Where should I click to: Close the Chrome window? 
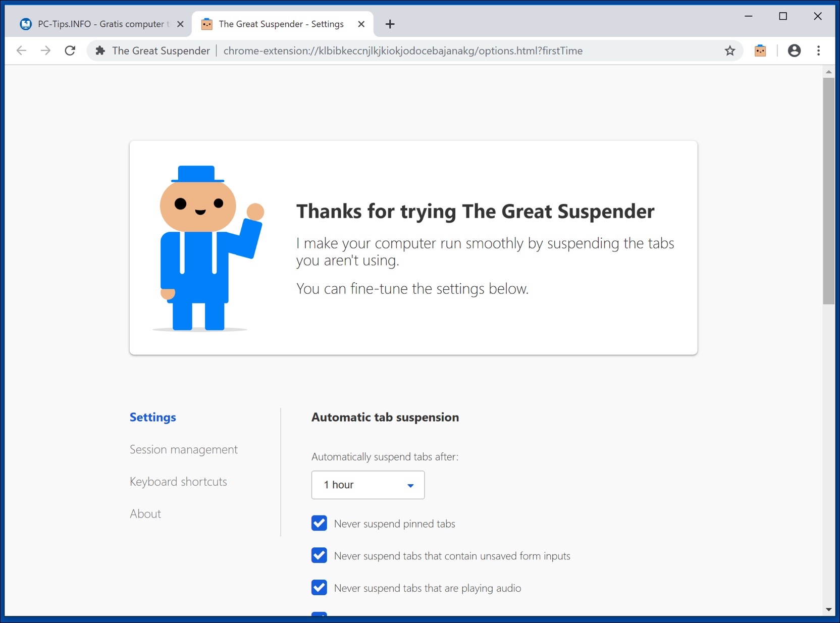818,16
